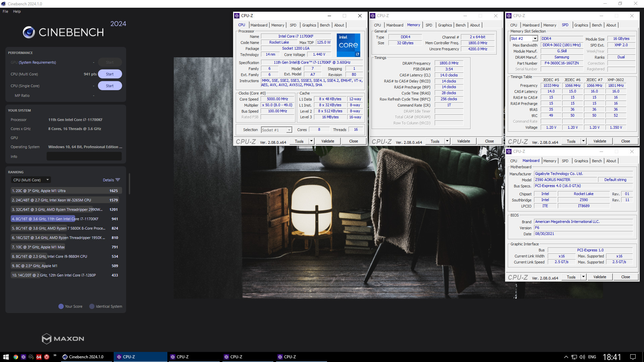Click the Details filter icon in Ranking
The width and height of the screenshot is (644, 362).
click(x=118, y=180)
